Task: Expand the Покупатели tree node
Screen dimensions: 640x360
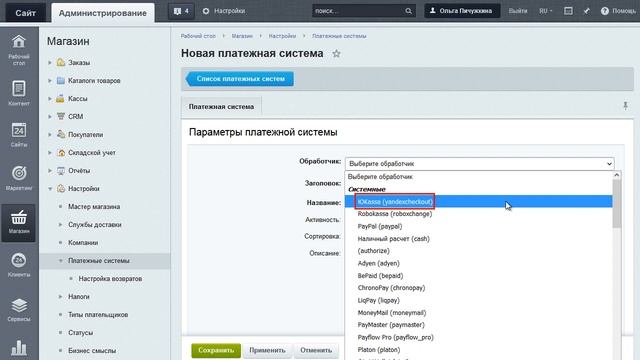Action: tap(50, 134)
